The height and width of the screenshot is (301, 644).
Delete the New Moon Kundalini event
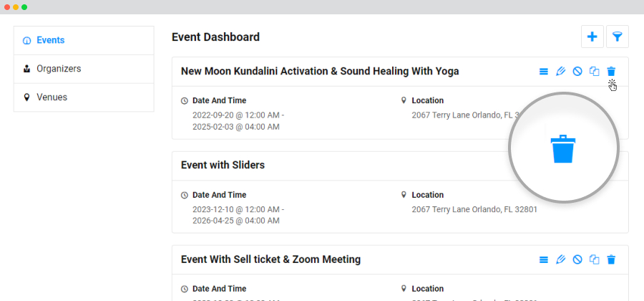612,72
